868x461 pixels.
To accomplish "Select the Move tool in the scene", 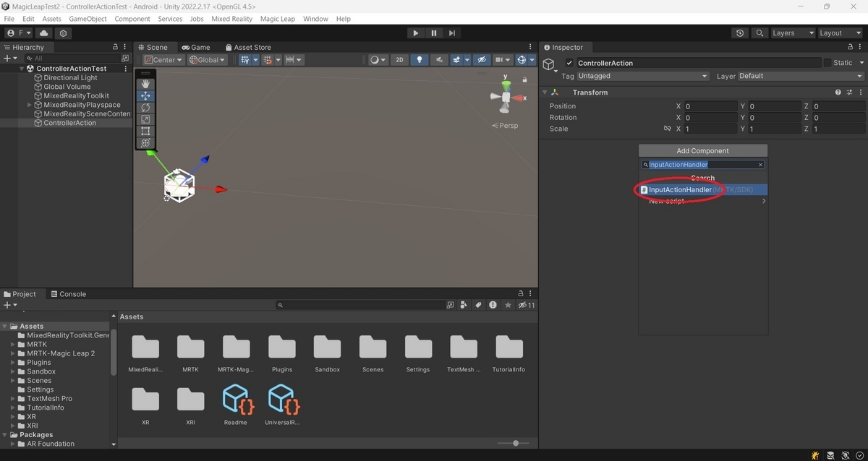I will point(145,95).
